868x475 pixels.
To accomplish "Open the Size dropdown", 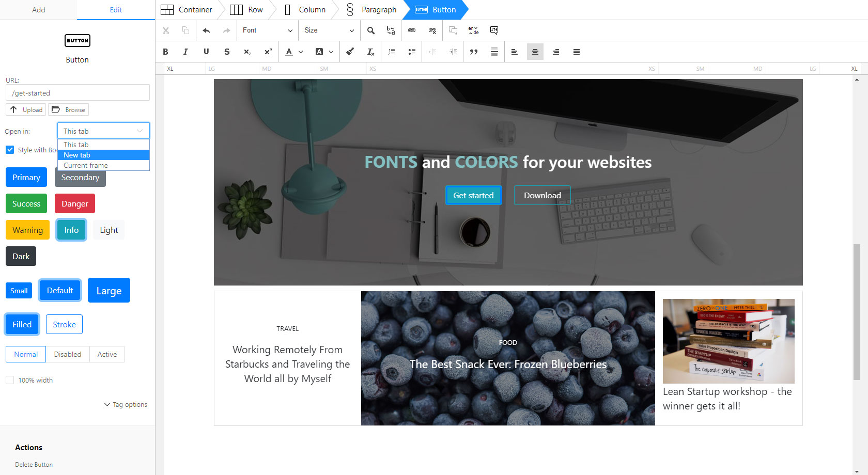I will pos(329,30).
